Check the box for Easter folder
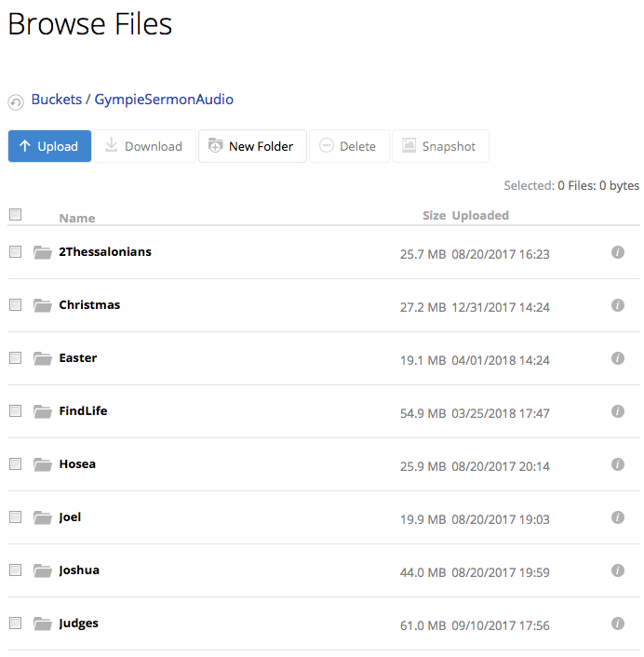644x657 pixels. pyautogui.click(x=16, y=358)
